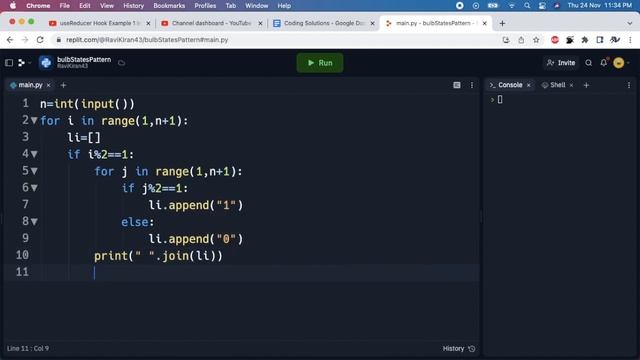Reload the replit page
This screenshot has height=360, width=640.
tap(40, 40)
